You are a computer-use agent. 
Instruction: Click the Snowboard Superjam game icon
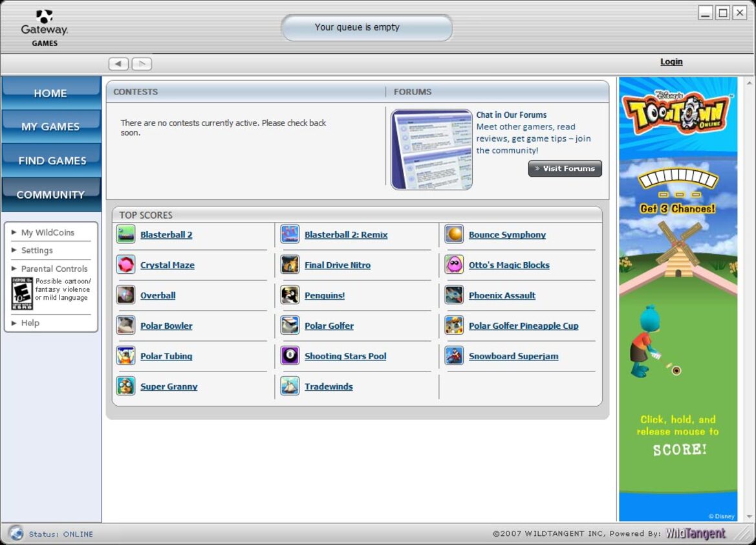[x=454, y=356]
